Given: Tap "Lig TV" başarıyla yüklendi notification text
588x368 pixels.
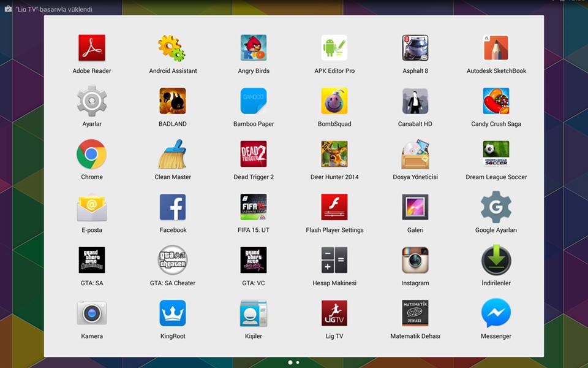Looking at the screenshot, I should coord(54,9).
